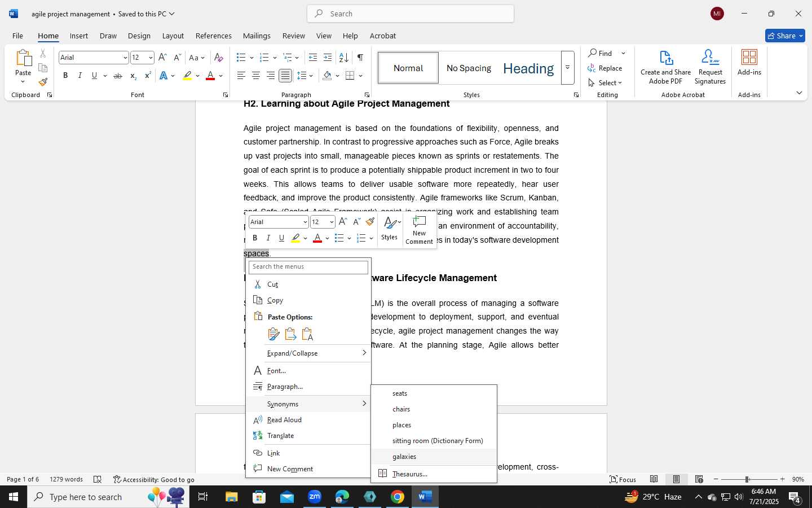Align text left in ribbon
This screenshot has width=812, height=508.
point(241,76)
